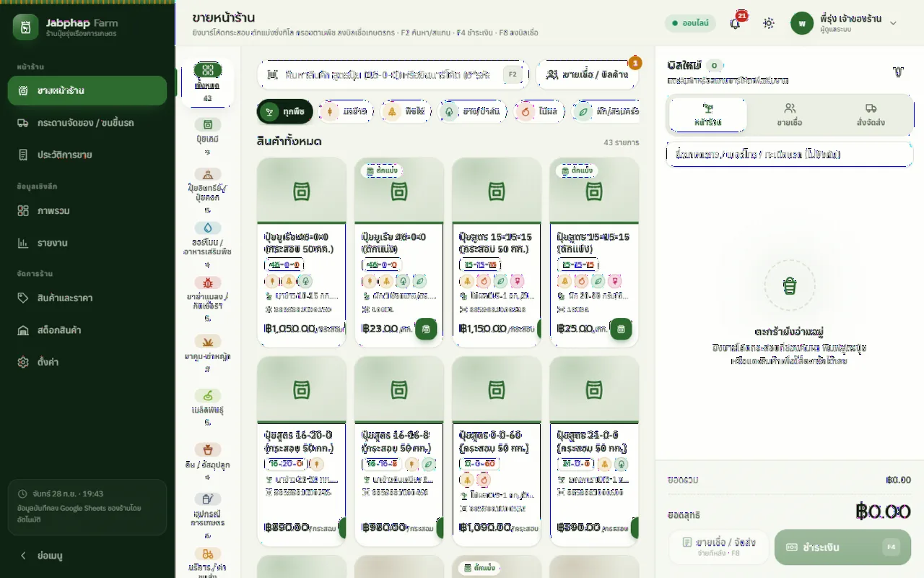Select the ปุ๋ยเคมี category icon

[208, 125]
